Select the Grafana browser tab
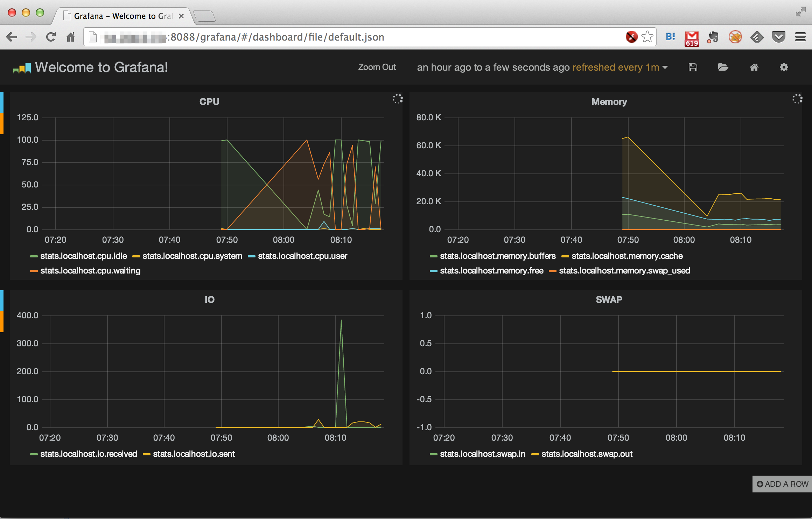Screen dimensions: 812x519 [123, 16]
